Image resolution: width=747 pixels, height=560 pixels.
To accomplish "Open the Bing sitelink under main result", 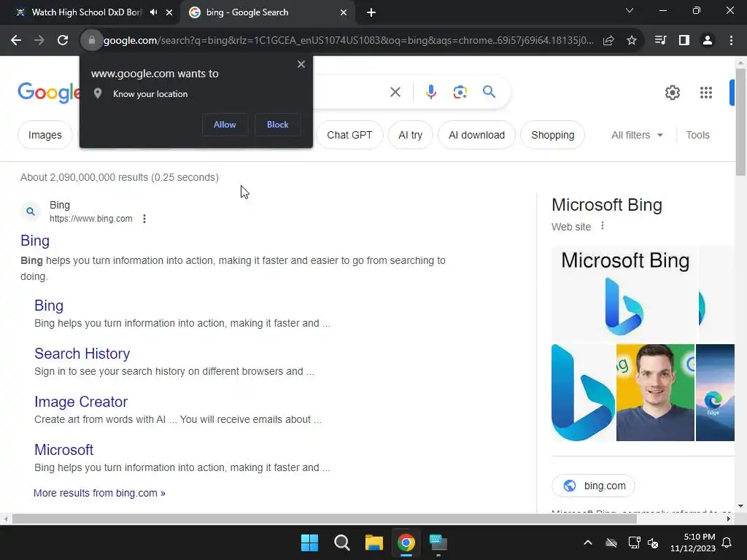I will 49,306.
